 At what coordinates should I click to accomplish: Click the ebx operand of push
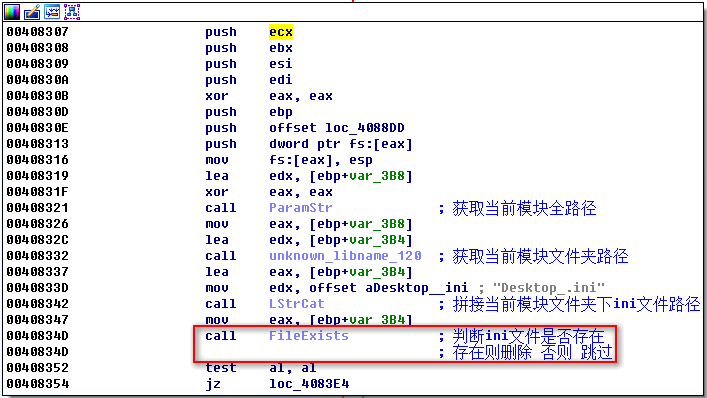[x=281, y=48]
